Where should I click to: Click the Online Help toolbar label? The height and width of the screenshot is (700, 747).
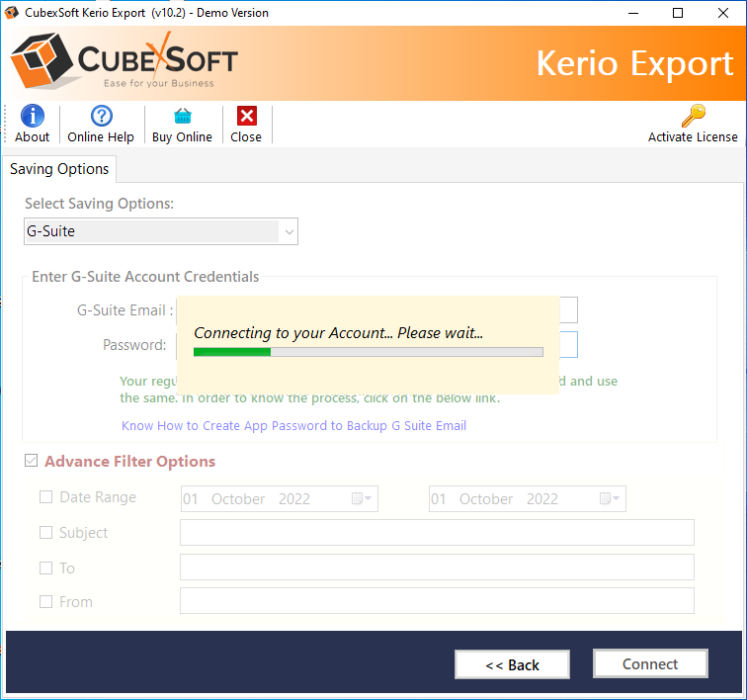101,136
